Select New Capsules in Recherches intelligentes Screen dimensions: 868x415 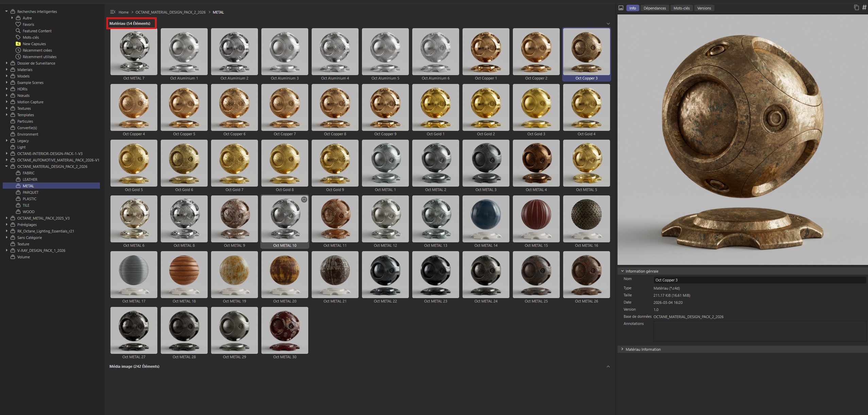pyautogui.click(x=34, y=44)
